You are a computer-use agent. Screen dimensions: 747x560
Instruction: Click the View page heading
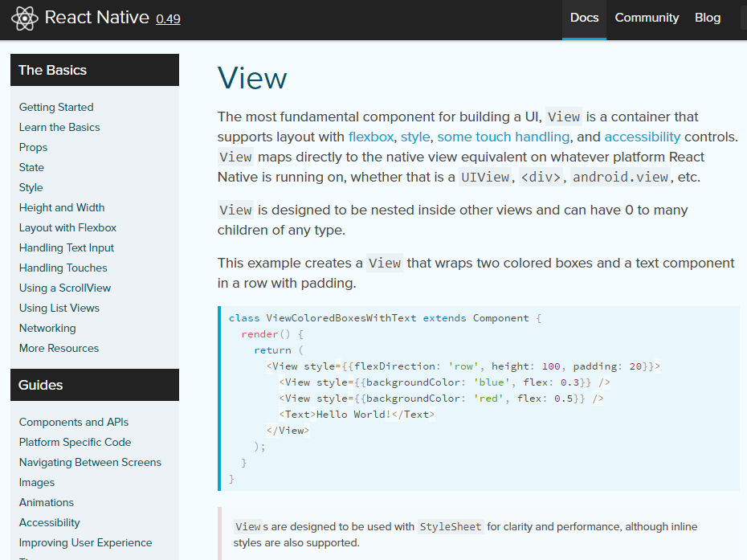pos(252,78)
